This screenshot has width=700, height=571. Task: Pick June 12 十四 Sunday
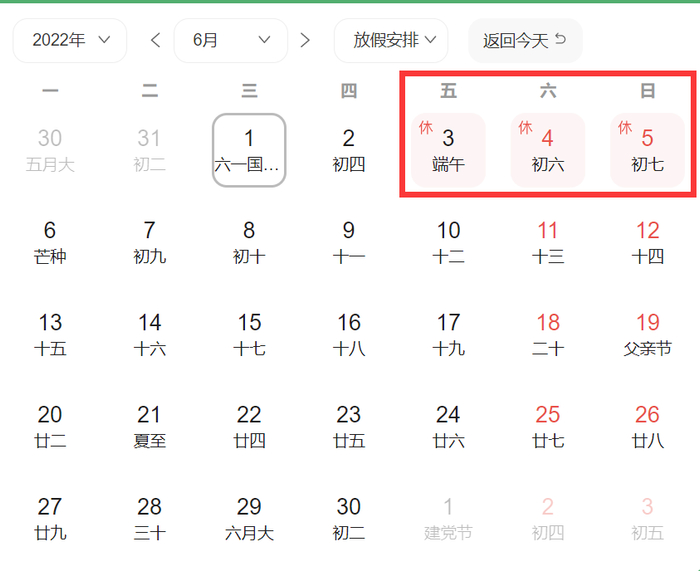point(647,242)
